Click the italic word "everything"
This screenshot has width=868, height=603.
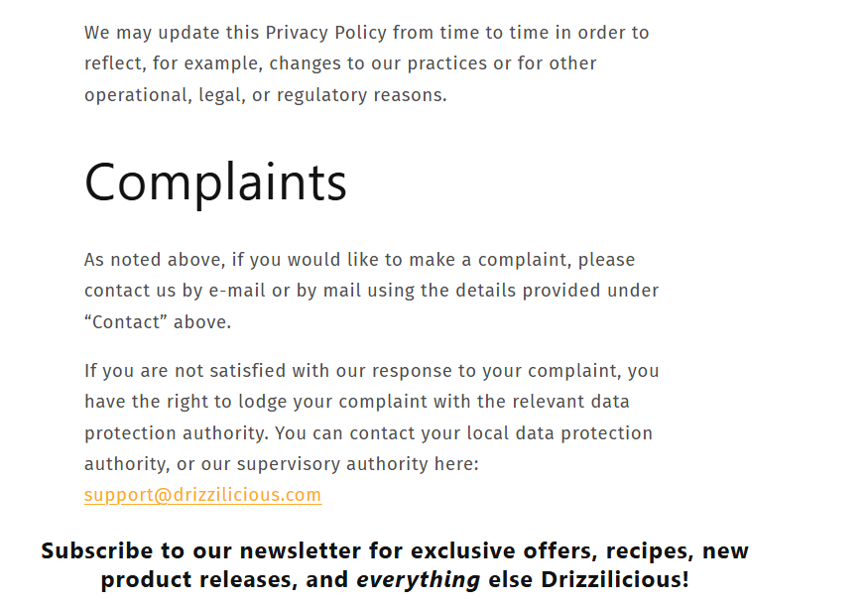point(418,580)
